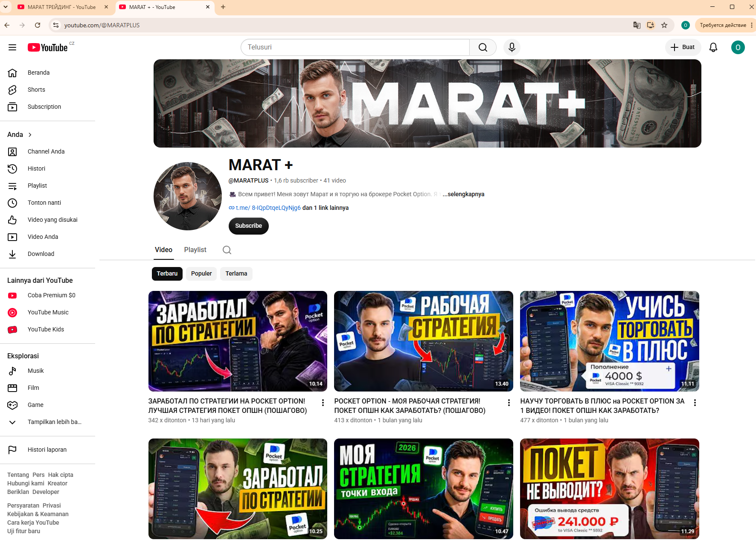This screenshot has width=756, height=543.
Task: Open УЧИСЬ ТОРГОВАТЬ В ПЛЮС thumbnail
Action: 610,341
